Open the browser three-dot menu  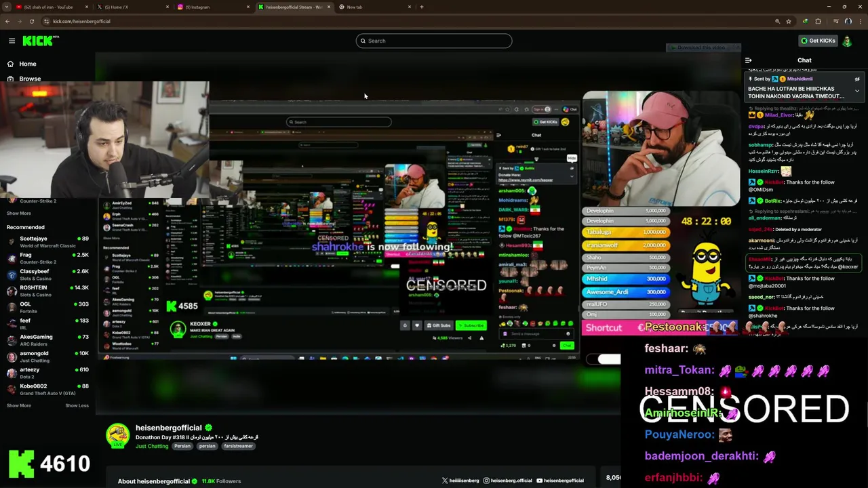coord(860,21)
